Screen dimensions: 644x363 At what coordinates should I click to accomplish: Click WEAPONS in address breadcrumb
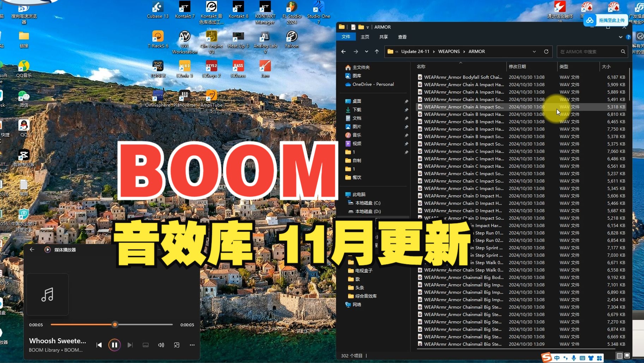pos(449,52)
